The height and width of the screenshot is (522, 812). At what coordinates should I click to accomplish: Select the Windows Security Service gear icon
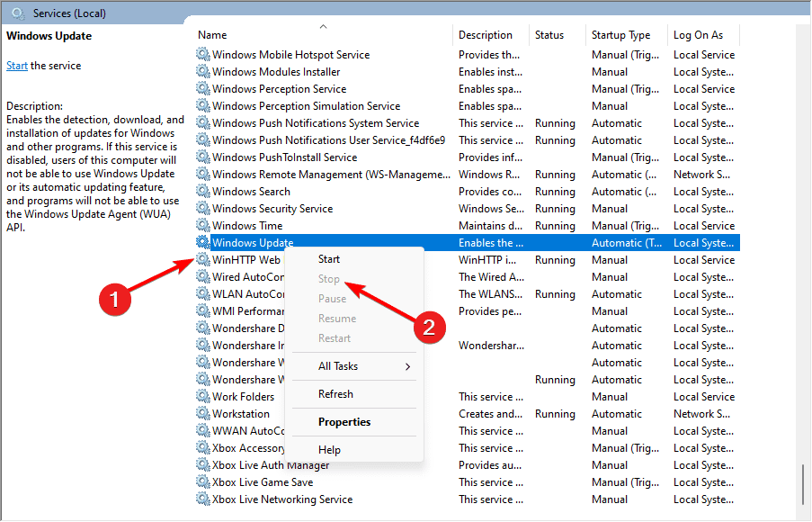pyautogui.click(x=203, y=209)
